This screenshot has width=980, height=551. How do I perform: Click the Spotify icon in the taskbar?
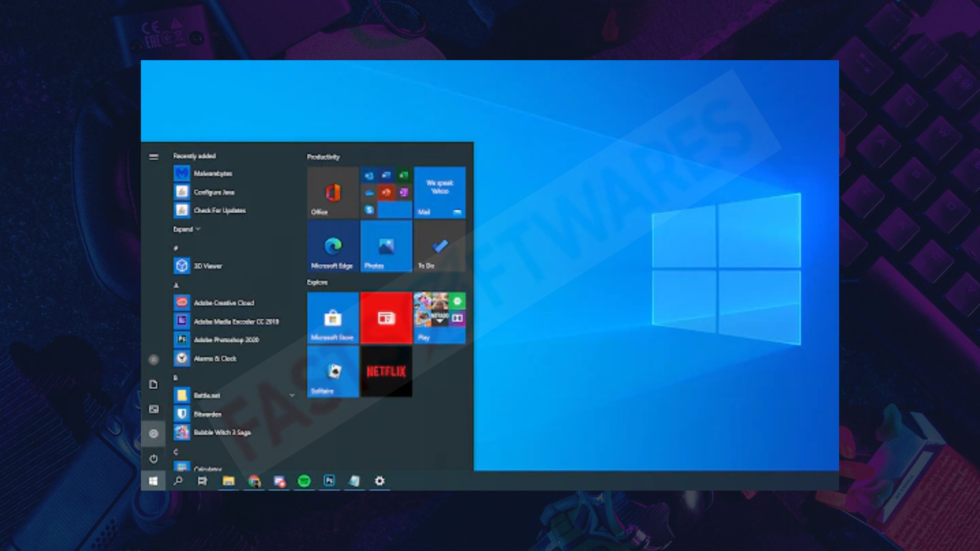pos(304,481)
